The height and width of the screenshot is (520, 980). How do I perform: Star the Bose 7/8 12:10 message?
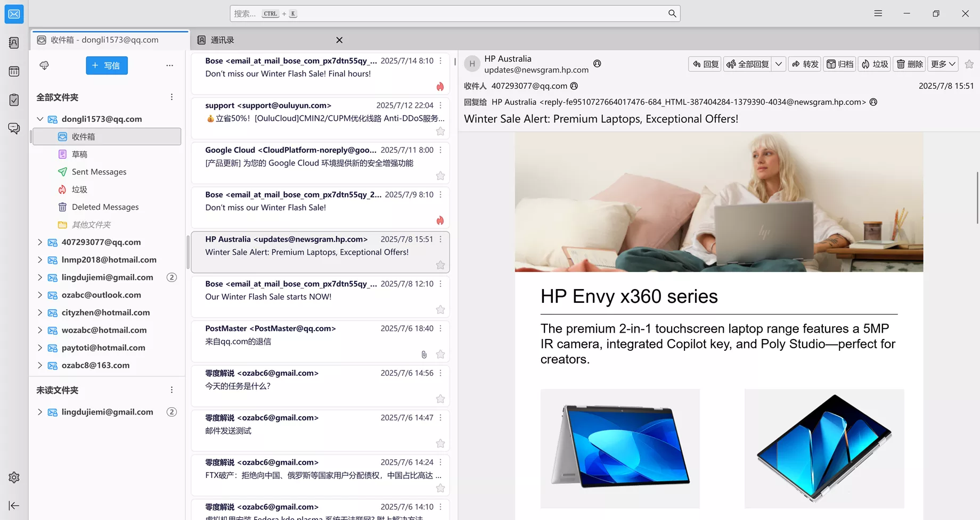tap(440, 309)
